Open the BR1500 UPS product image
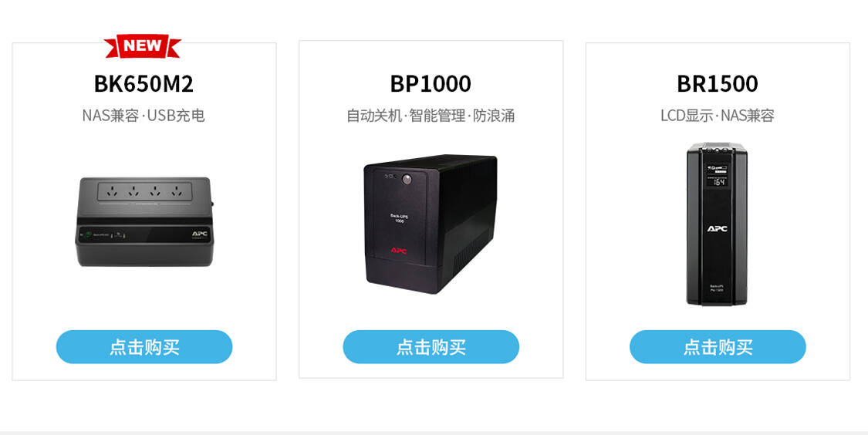This screenshot has width=868, height=435. pos(718,224)
